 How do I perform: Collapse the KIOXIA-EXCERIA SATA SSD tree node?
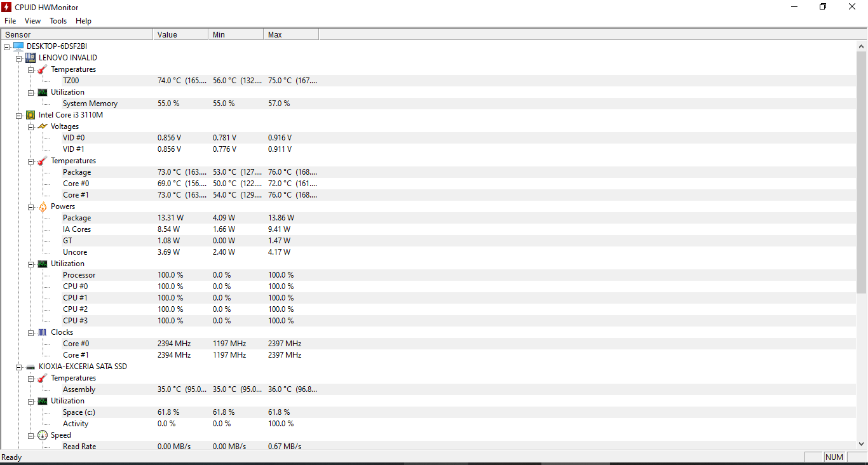pos(19,367)
